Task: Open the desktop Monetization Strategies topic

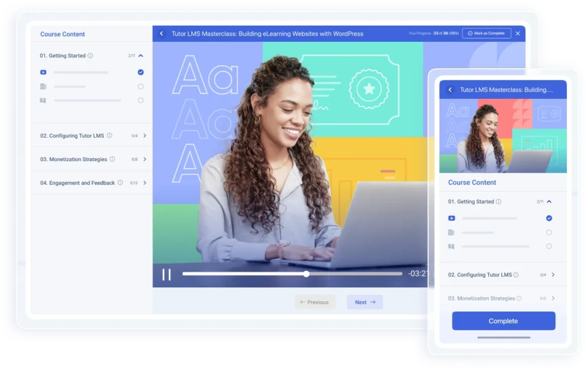Action: pyautogui.click(x=73, y=159)
